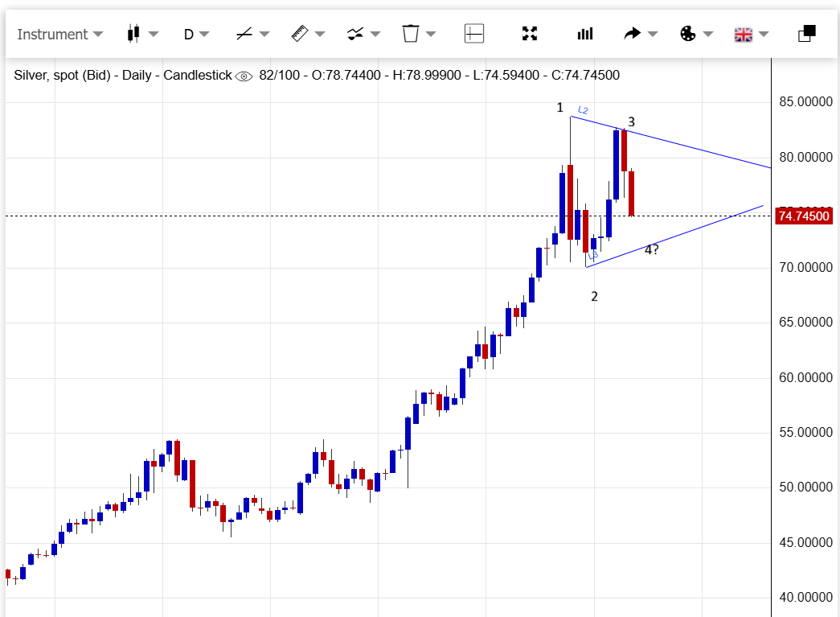Pop out chart with overlapping windows icon
Viewport: 840px width, 617px height.
(806, 34)
